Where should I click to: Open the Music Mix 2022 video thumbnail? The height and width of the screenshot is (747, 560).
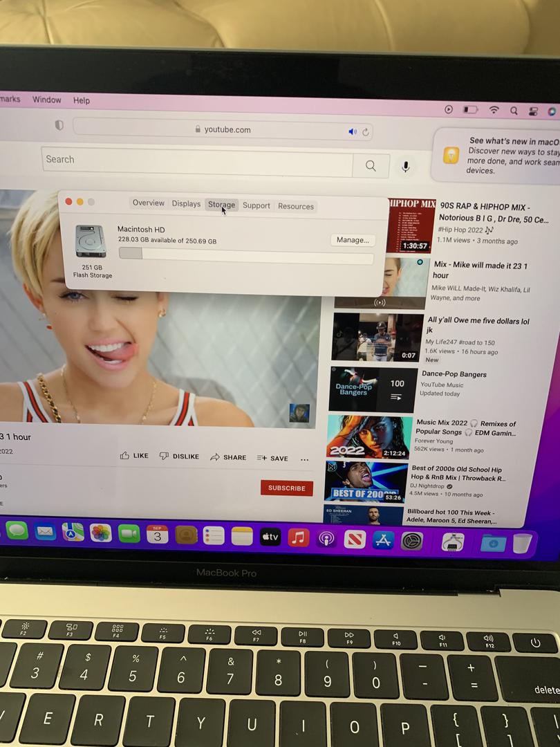pos(369,437)
